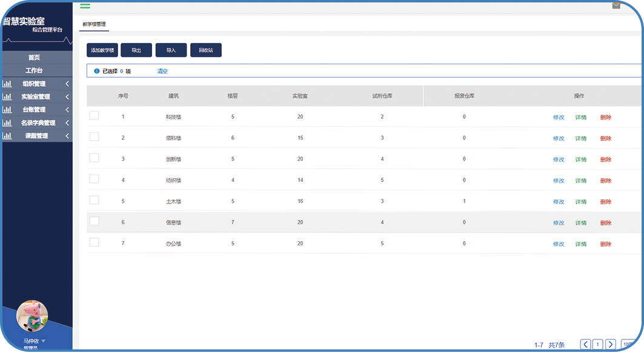Open the user dropdown next to 马仲依
Image resolution: width=644 pixels, height=352 pixels.
tap(44, 341)
